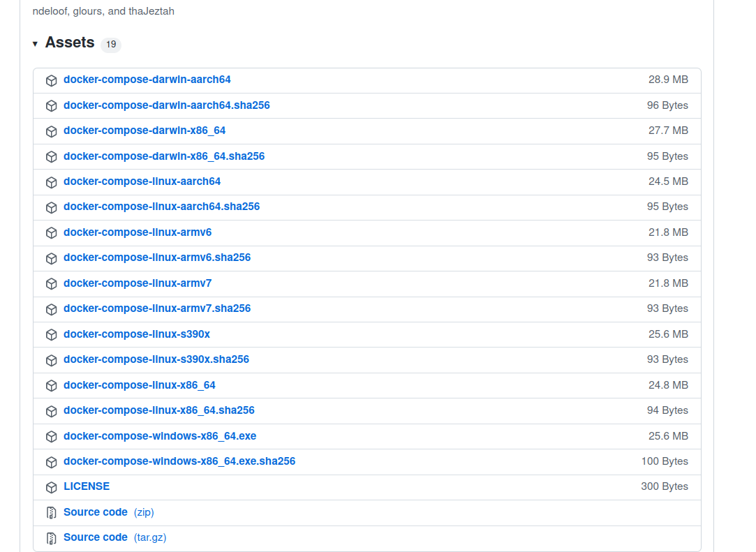Click package icon beside docker-compose-darwin-aarch64
This screenshot has height=552, width=756.
coord(52,80)
